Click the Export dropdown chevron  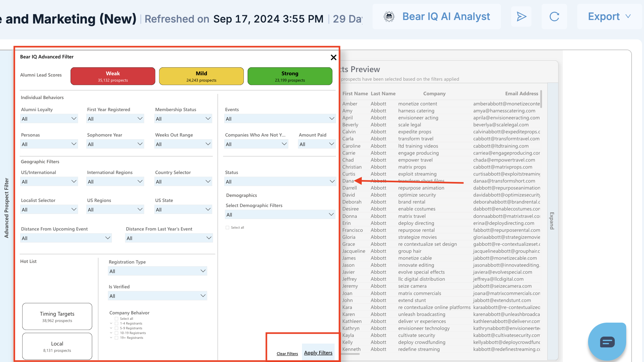pyautogui.click(x=628, y=17)
